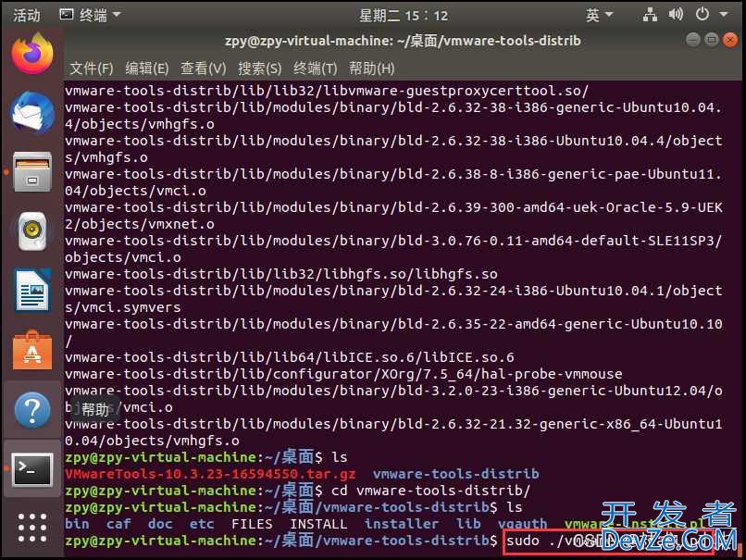
Task: Close the terminal window
Action: click(730, 40)
